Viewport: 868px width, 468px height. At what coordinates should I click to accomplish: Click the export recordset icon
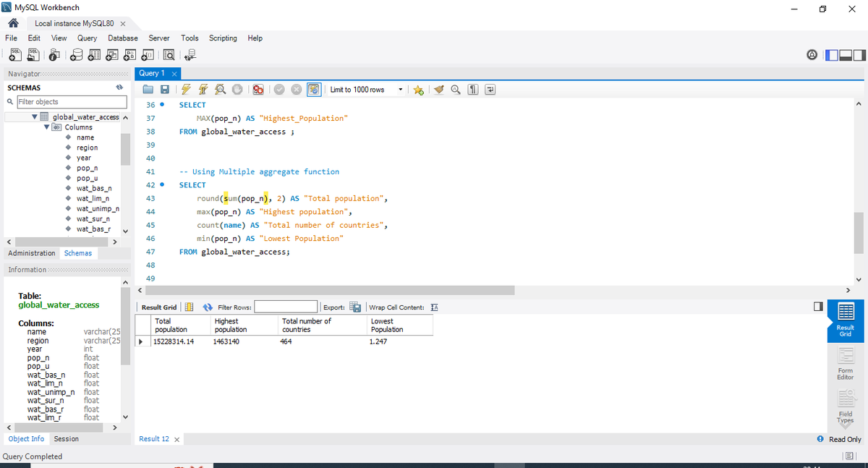[x=355, y=307]
